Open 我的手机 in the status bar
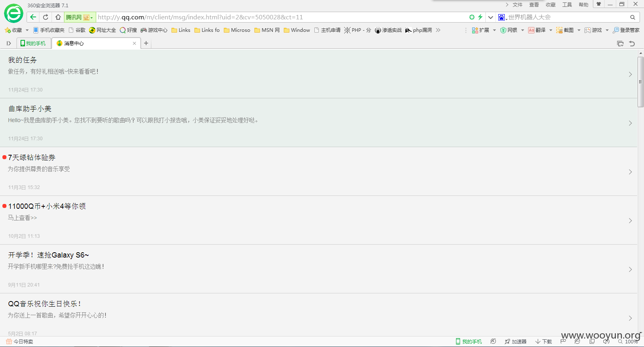 tap(469, 341)
